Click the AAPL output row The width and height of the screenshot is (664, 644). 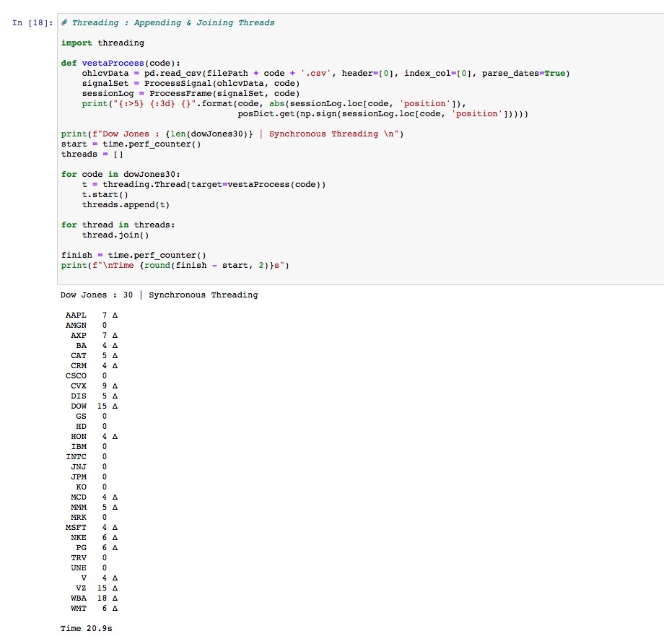tap(92, 316)
